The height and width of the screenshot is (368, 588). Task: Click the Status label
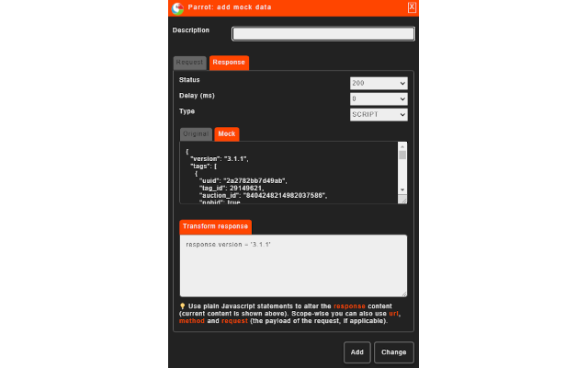[189, 80]
